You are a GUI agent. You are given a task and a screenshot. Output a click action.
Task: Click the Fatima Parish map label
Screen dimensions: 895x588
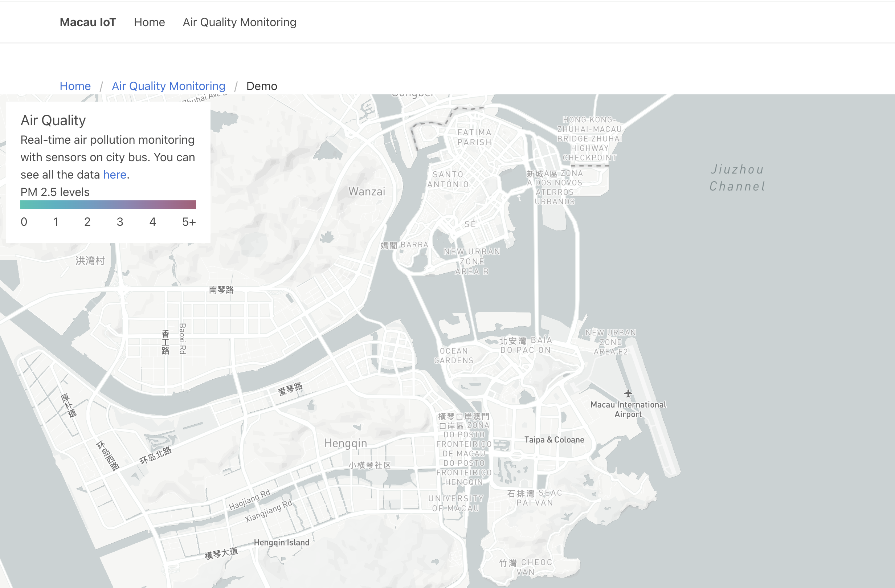474,137
